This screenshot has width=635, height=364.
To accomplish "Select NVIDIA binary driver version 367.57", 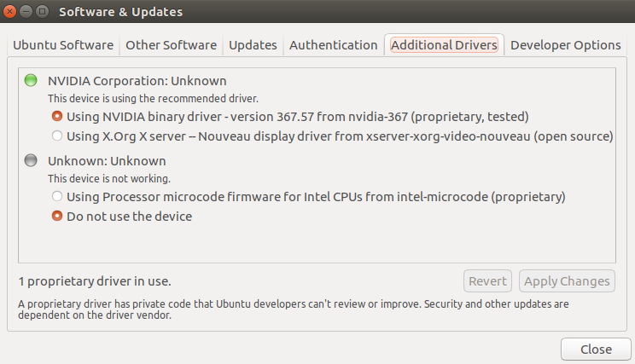I will pyautogui.click(x=290, y=117).
